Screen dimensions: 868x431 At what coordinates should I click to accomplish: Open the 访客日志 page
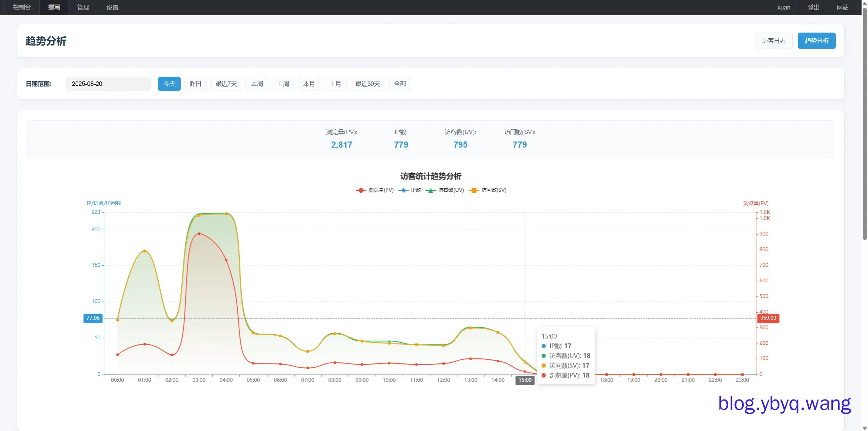click(x=773, y=41)
